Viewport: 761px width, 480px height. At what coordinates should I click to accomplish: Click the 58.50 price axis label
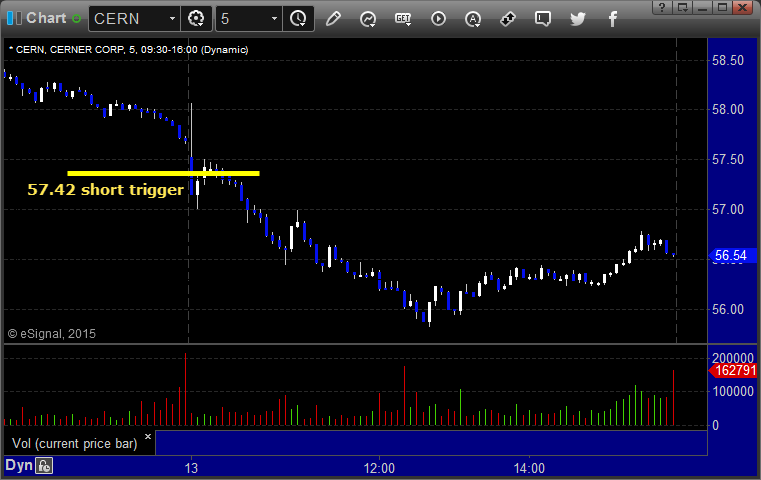coord(728,61)
